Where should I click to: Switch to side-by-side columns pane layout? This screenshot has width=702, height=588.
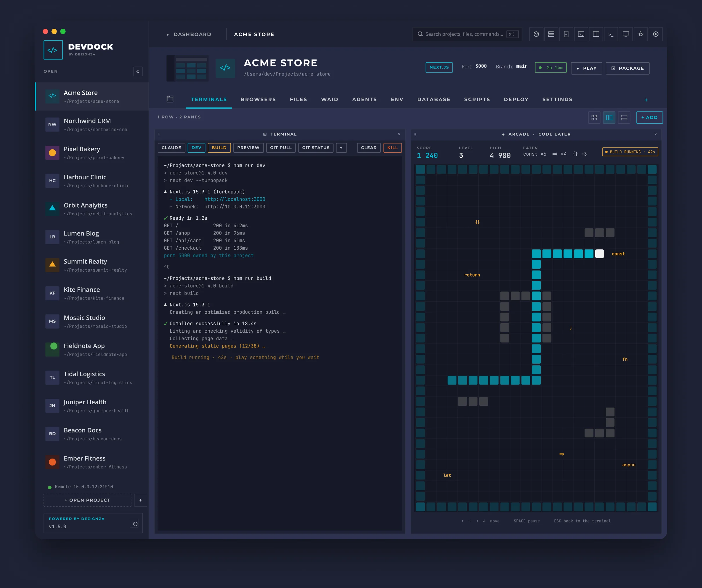pos(609,118)
